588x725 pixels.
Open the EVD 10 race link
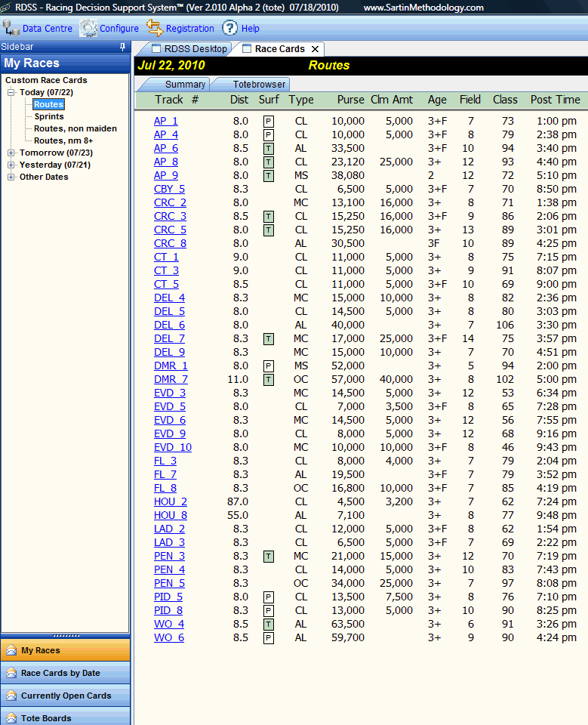173,448
